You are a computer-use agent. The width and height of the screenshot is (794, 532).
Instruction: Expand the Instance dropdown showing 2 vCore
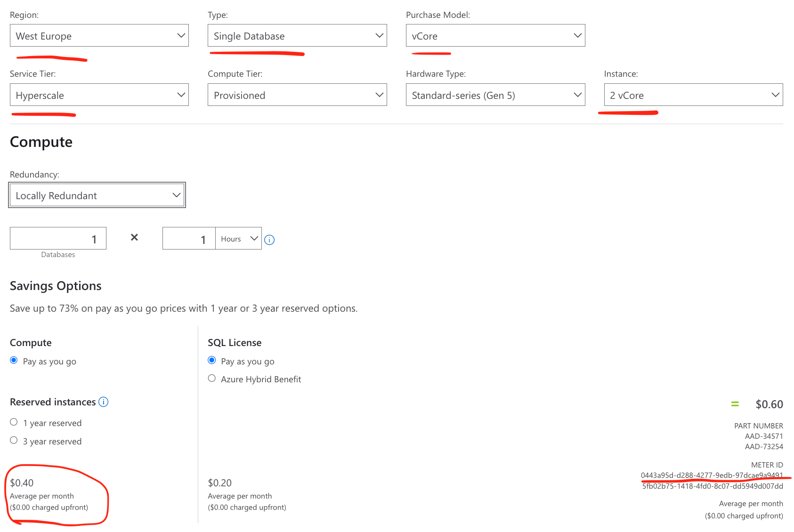(693, 95)
